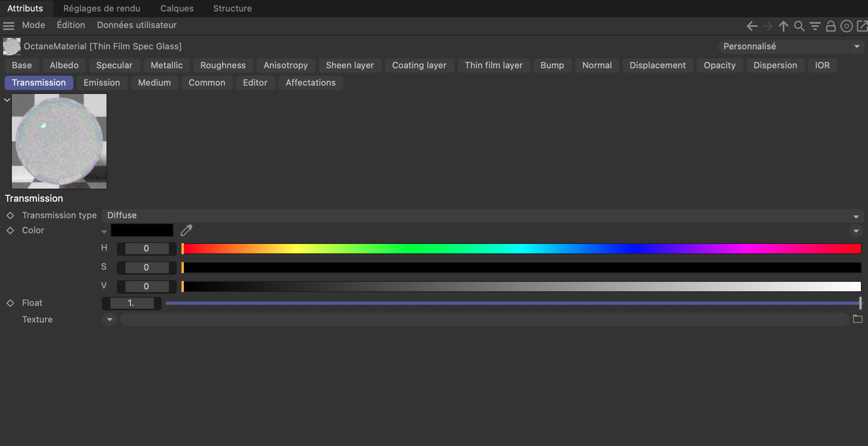Screen dimensions: 868x446
Task: Collapse the material preview chevron
Action: 7,100
